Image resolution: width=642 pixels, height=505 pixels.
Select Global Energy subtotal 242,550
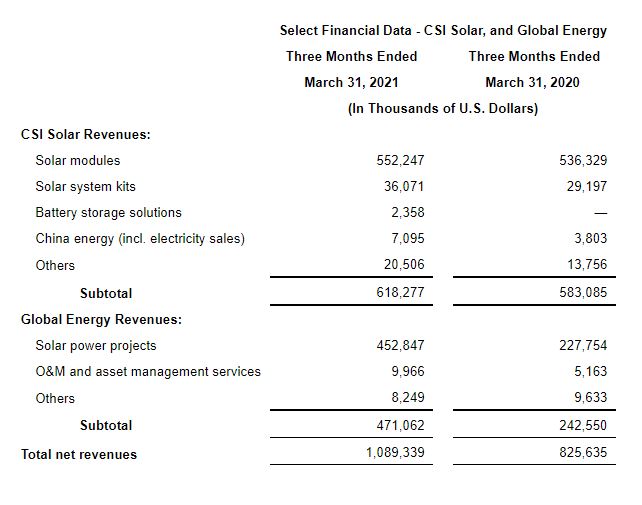[x=583, y=426]
